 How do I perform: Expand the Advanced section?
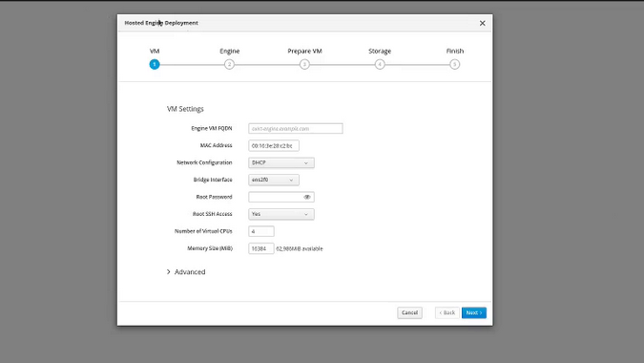pos(186,271)
